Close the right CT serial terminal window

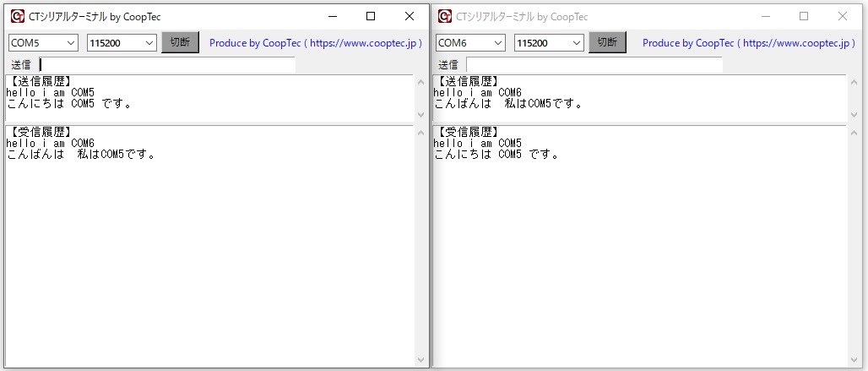coord(842,16)
